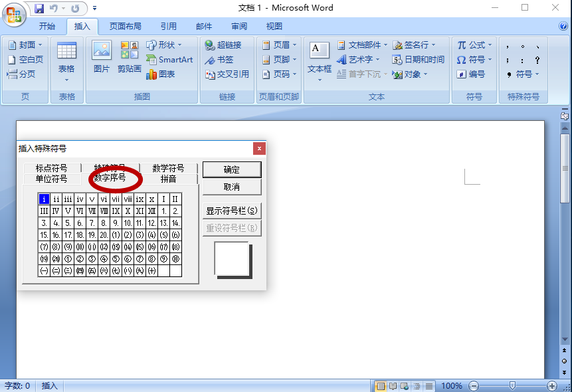Switch to the 视图 ribbon tab
This screenshot has height=392, width=572.
click(x=274, y=27)
